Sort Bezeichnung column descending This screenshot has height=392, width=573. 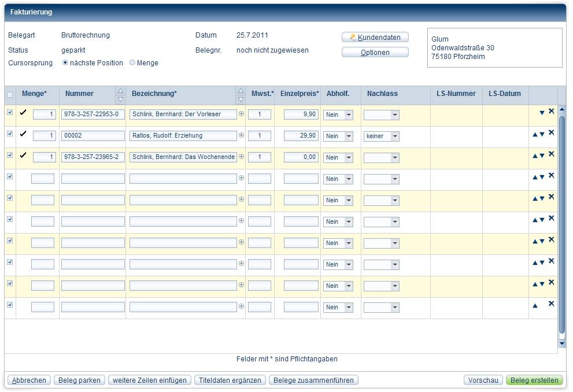click(241, 99)
